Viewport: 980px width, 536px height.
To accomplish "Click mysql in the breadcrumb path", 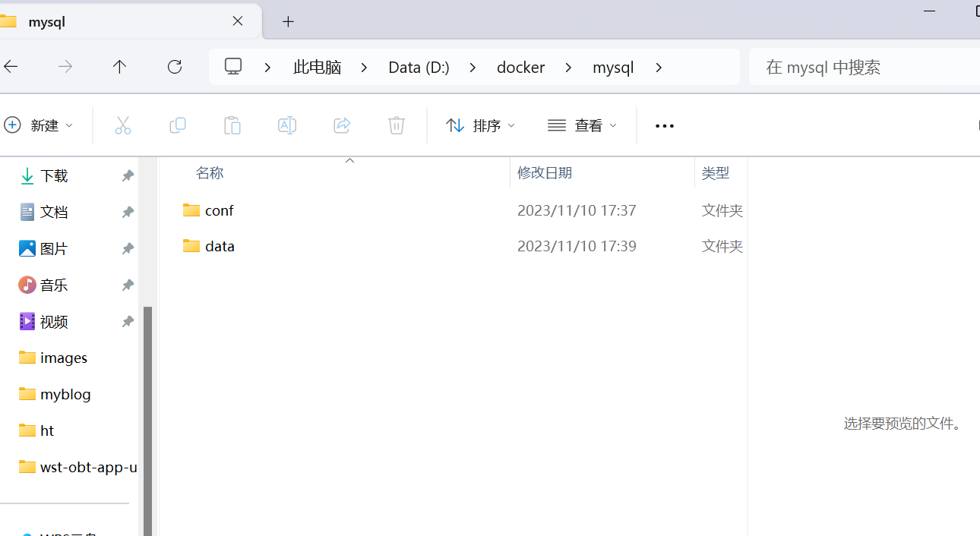I will [x=613, y=67].
